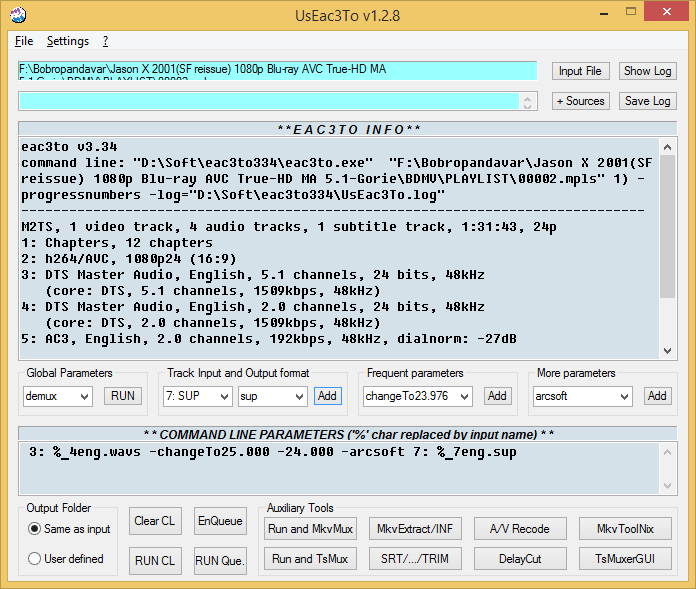Screen dimensions: 696x589
Task: Click command line box scroll up arrow
Action: (668, 452)
